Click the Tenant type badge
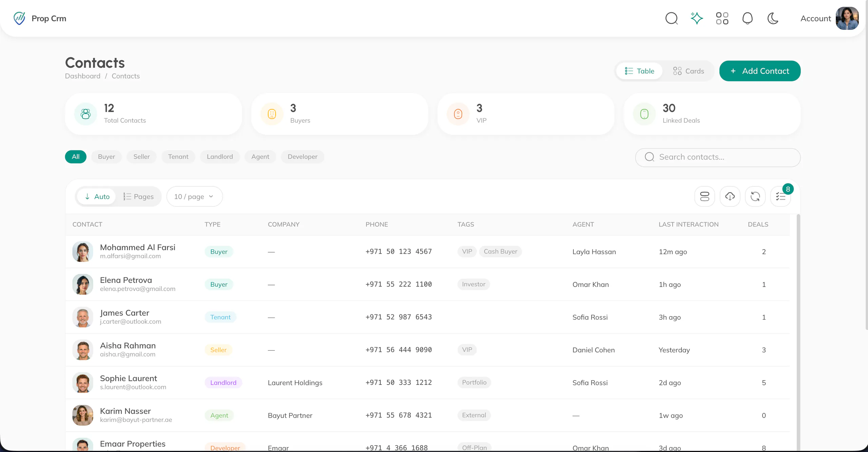This screenshot has width=868, height=452. pyautogui.click(x=220, y=317)
